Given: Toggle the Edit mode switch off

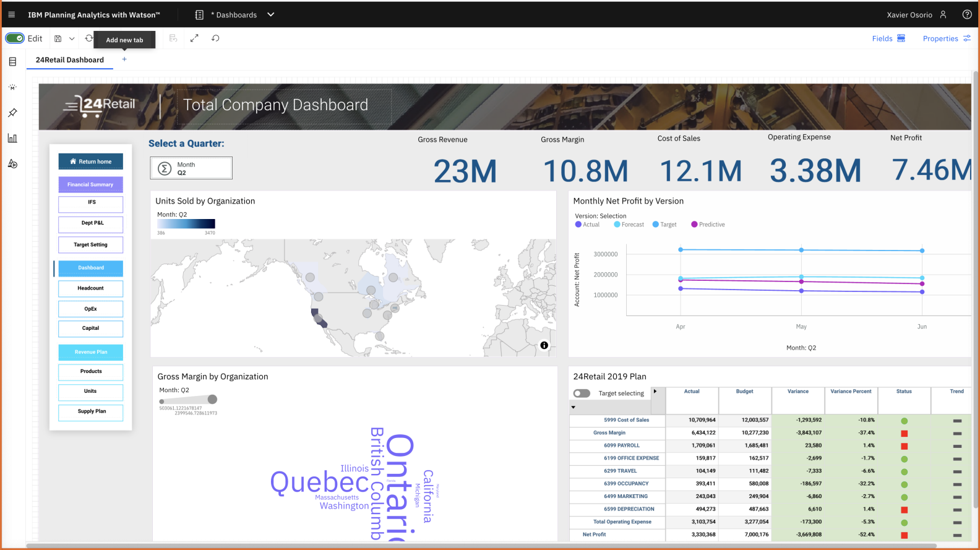Looking at the screenshot, I should (x=15, y=38).
